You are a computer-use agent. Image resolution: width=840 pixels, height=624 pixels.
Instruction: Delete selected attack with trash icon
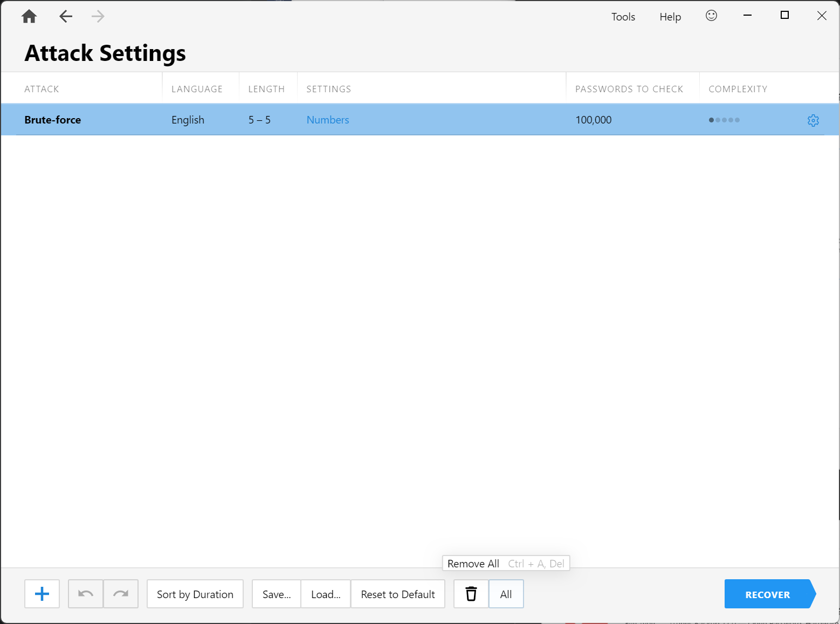(x=471, y=594)
